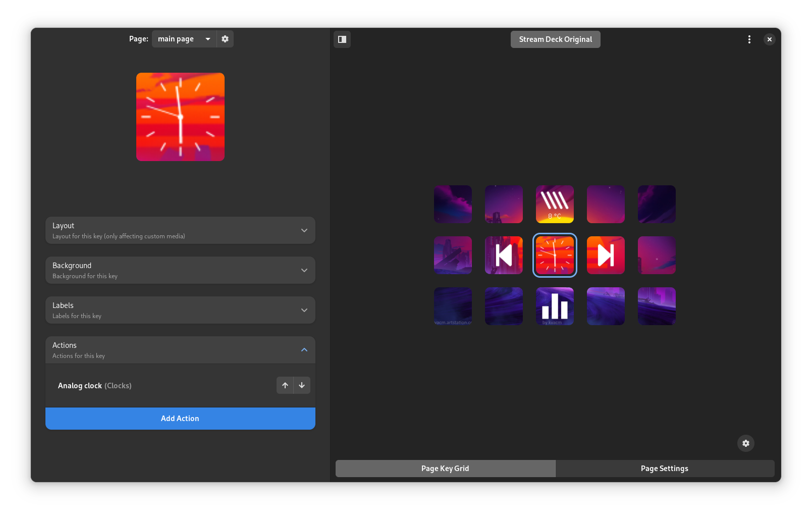Image resolution: width=812 pixels, height=516 pixels.
Task: Click the Add Action button
Action: [180, 419]
